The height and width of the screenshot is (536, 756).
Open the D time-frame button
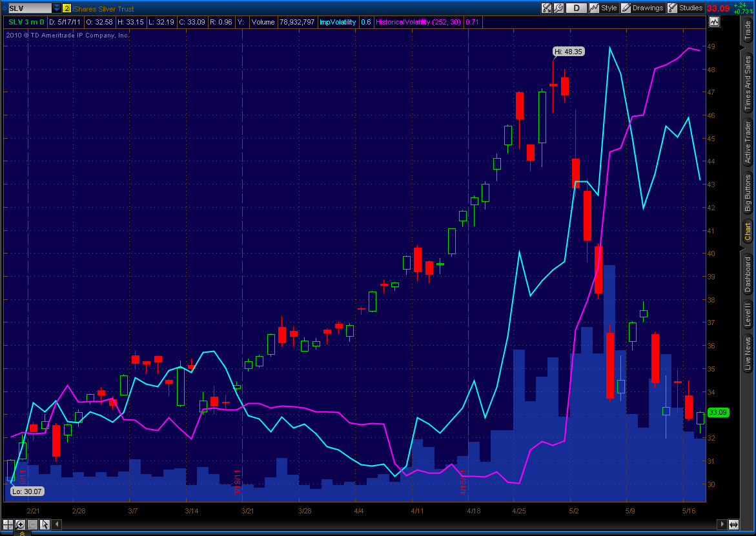(x=576, y=8)
